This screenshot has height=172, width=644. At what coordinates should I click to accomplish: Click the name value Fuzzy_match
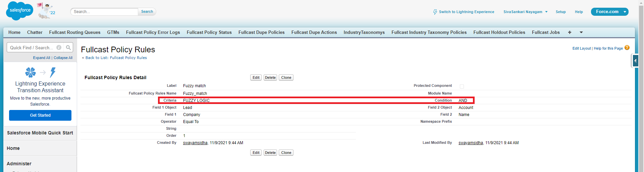[x=195, y=94]
